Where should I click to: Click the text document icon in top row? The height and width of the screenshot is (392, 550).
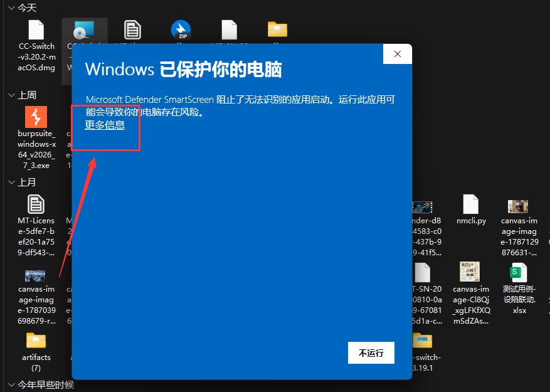[x=132, y=29]
